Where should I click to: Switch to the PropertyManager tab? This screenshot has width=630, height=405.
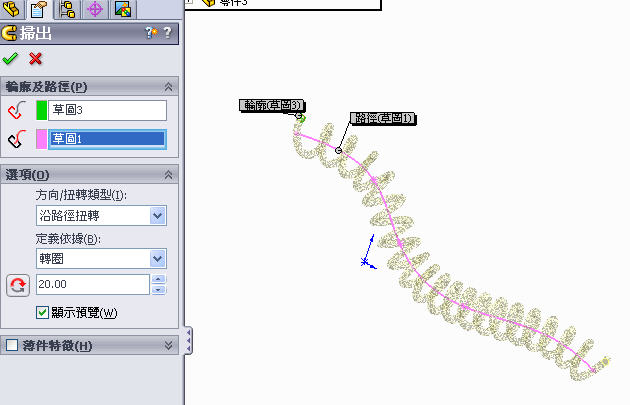[x=39, y=9]
